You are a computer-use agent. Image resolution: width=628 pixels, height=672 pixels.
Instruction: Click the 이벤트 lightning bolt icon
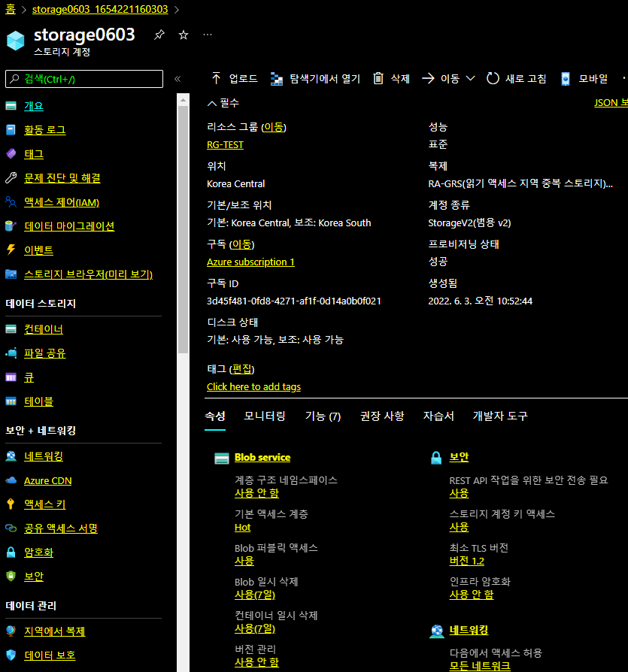11,250
